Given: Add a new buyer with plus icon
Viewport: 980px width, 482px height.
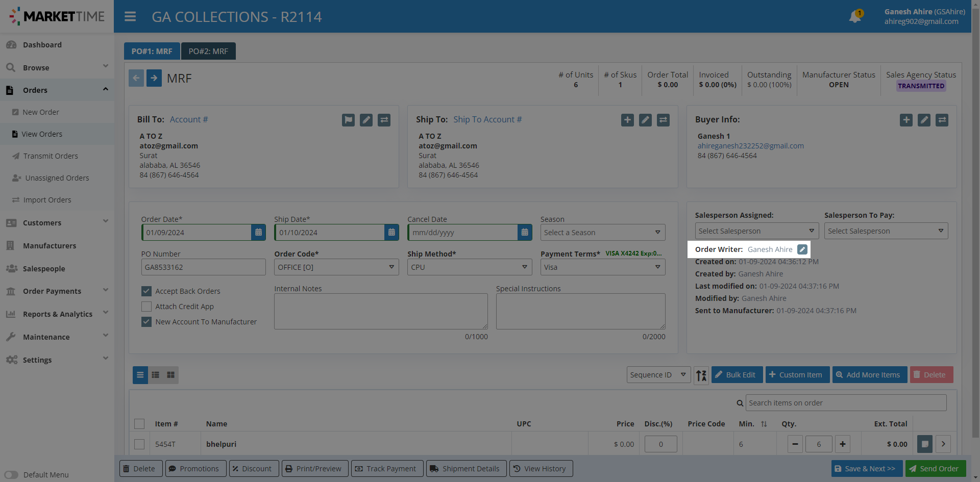Looking at the screenshot, I should [906, 120].
